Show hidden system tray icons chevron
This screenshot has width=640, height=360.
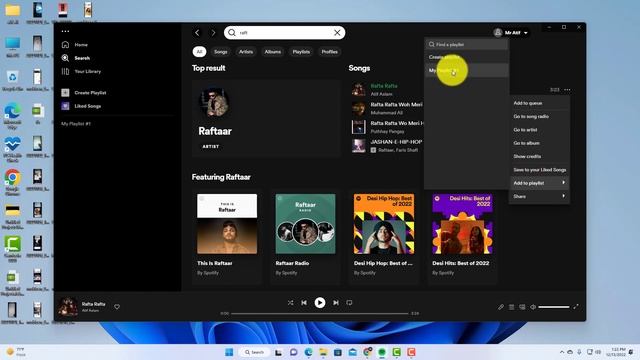562,352
